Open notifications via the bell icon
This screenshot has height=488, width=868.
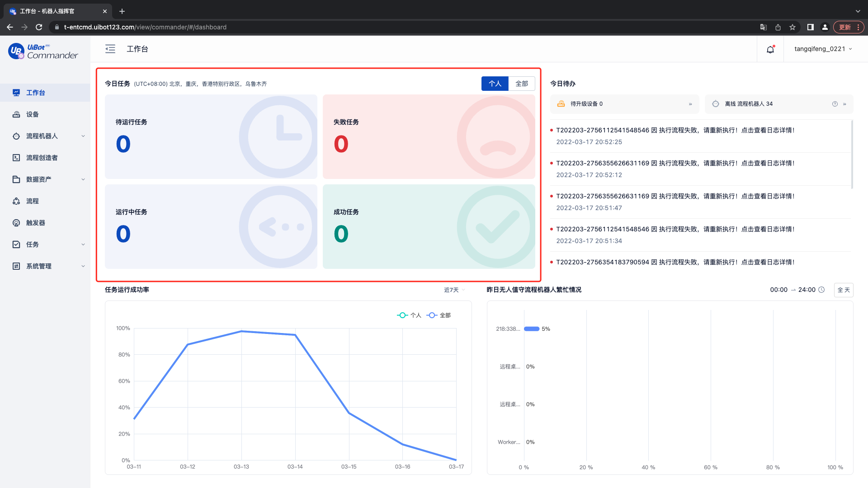click(x=770, y=49)
